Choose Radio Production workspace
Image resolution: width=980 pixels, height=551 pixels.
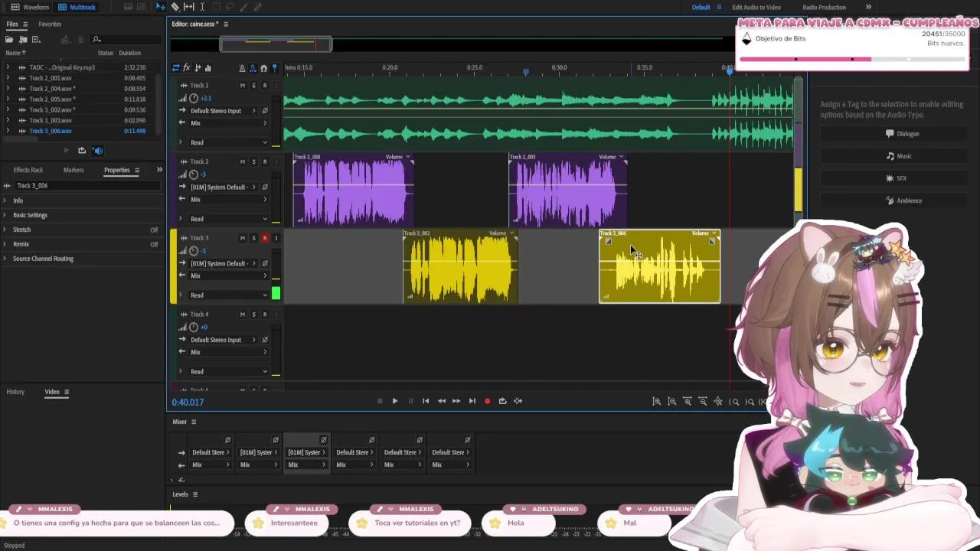824,7
